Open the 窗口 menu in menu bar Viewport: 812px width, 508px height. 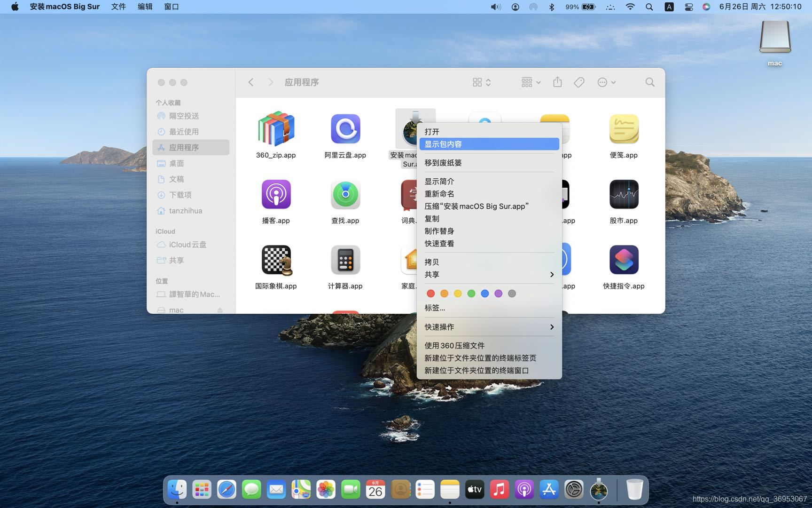pos(172,7)
